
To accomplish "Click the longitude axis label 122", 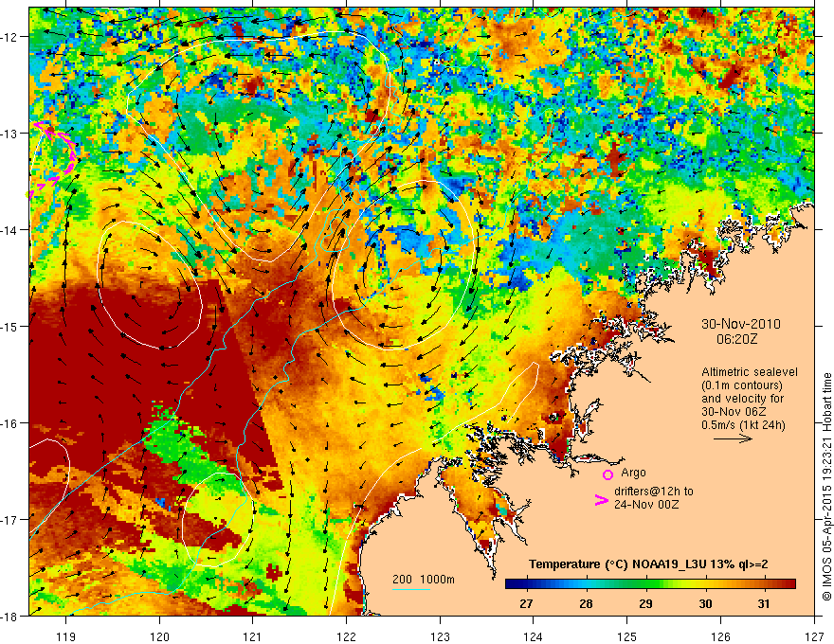I will click(346, 636).
